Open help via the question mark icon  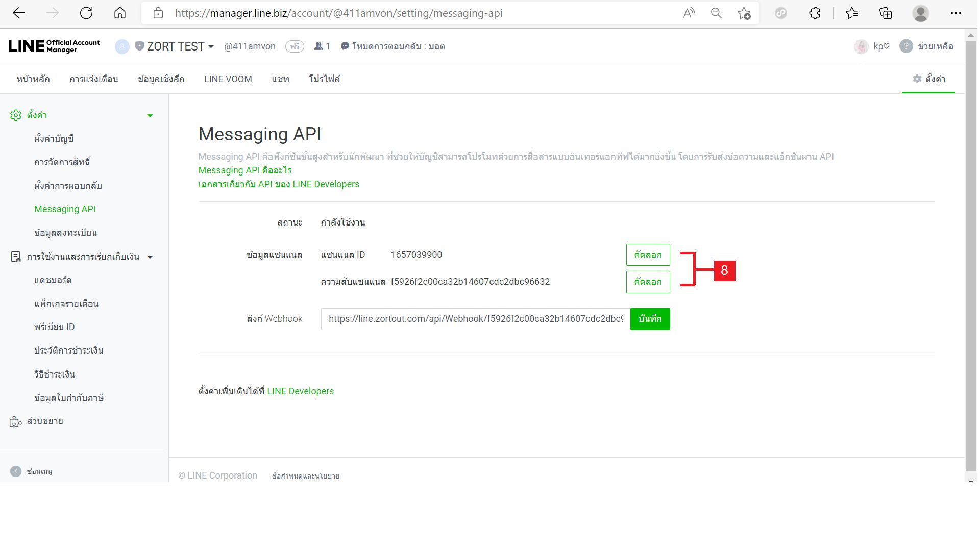point(906,46)
